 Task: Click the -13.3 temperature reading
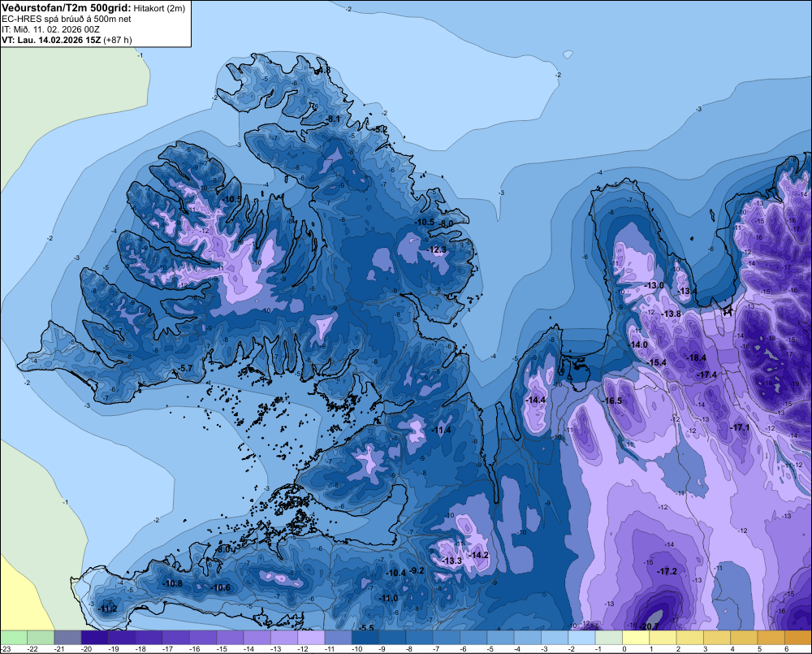[452, 561]
